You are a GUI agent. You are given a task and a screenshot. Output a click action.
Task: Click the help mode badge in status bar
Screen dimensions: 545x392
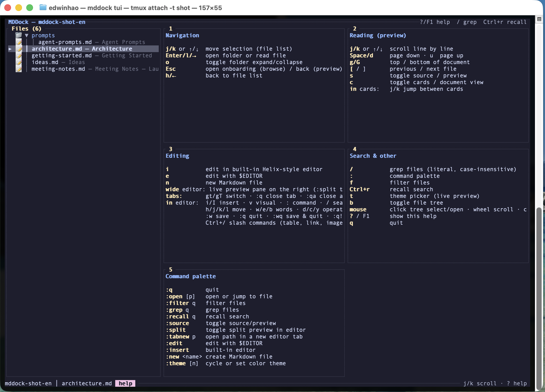125,383
